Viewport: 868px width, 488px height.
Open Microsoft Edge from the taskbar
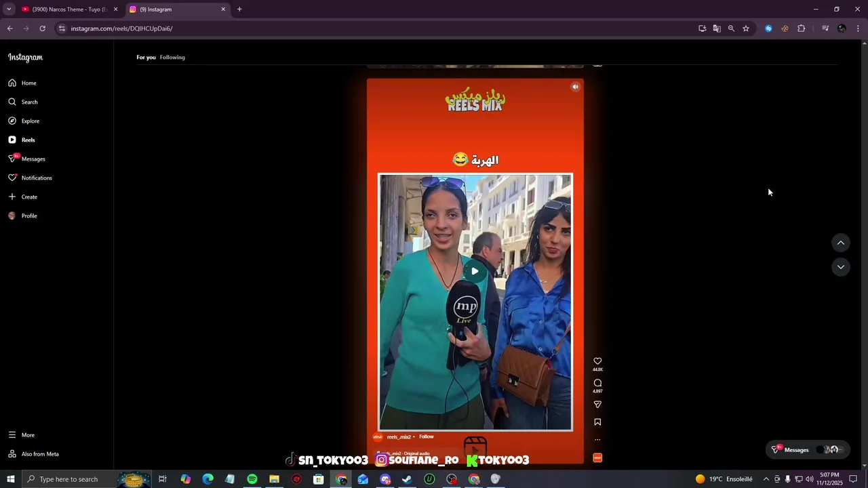point(208,479)
